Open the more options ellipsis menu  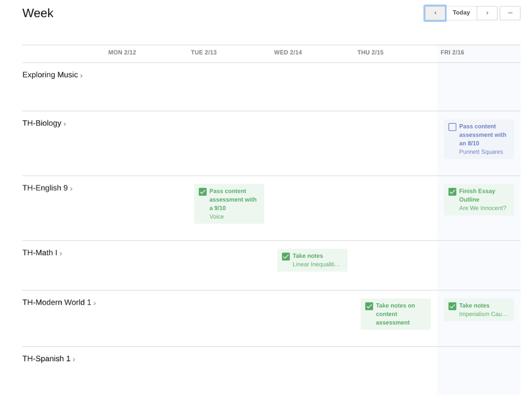509,13
